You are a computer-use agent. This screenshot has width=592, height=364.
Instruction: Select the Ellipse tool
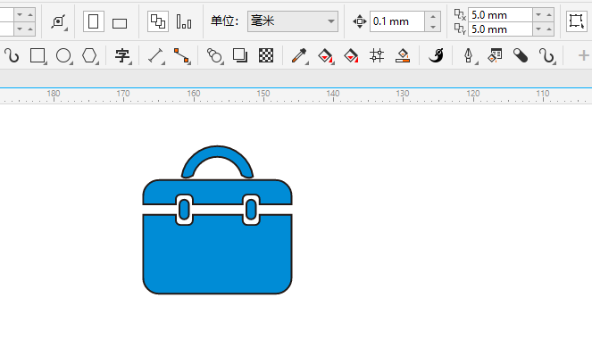click(x=63, y=55)
